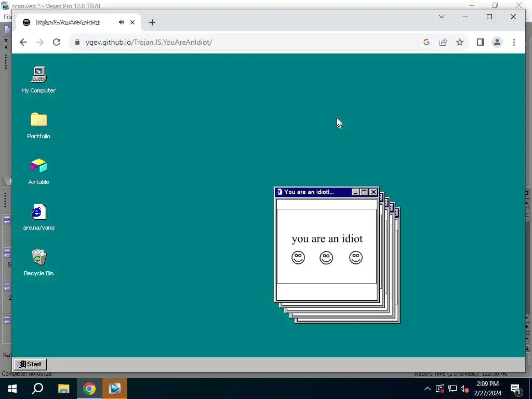Mute the tab via speaker icon

121,22
